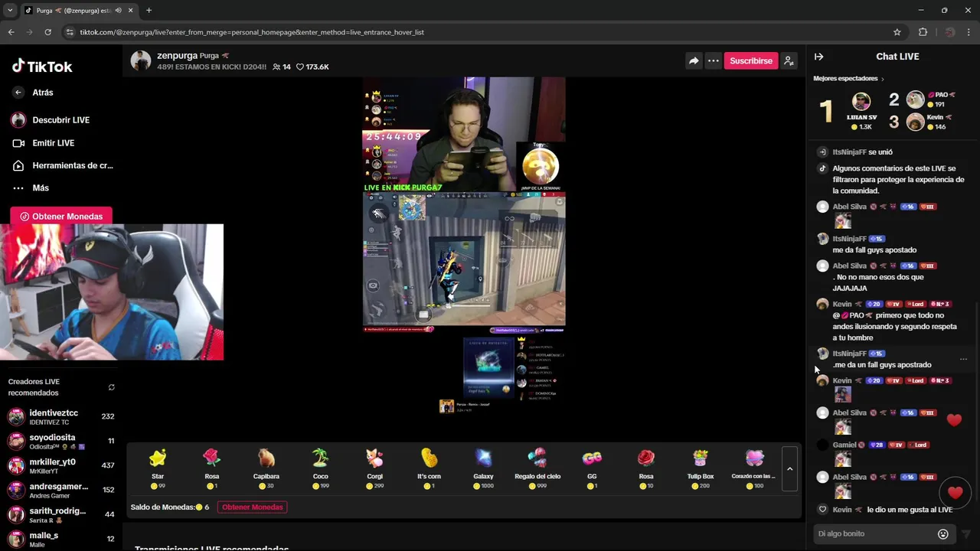
Task: Send the Coco gift
Action: tap(320, 468)
